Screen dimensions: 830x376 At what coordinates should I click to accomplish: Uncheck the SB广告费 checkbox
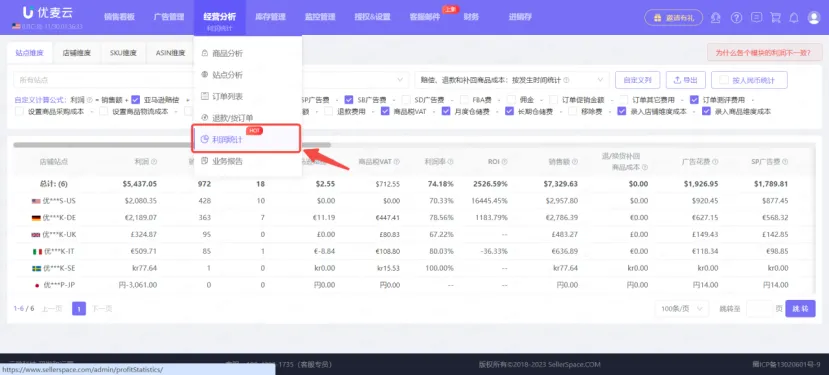pyautogui.click(x=349, y=100)
